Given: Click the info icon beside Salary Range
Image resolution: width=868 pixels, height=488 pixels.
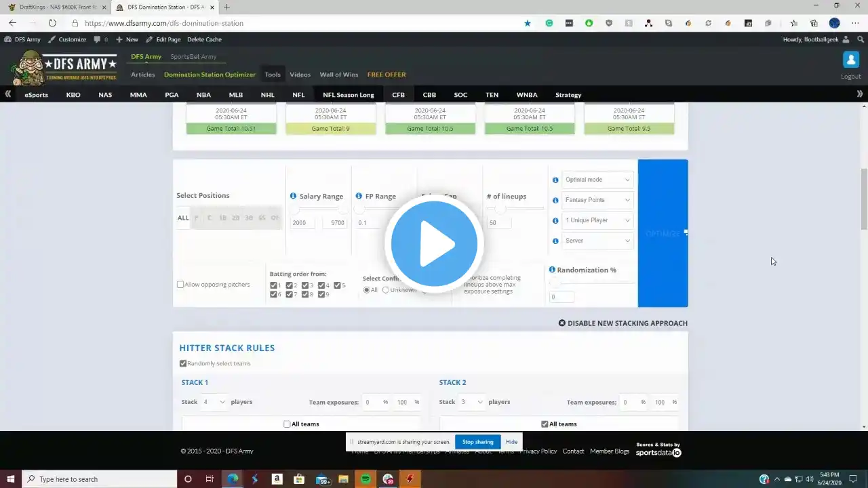Looking at the screenshot, I should [293, 196].
